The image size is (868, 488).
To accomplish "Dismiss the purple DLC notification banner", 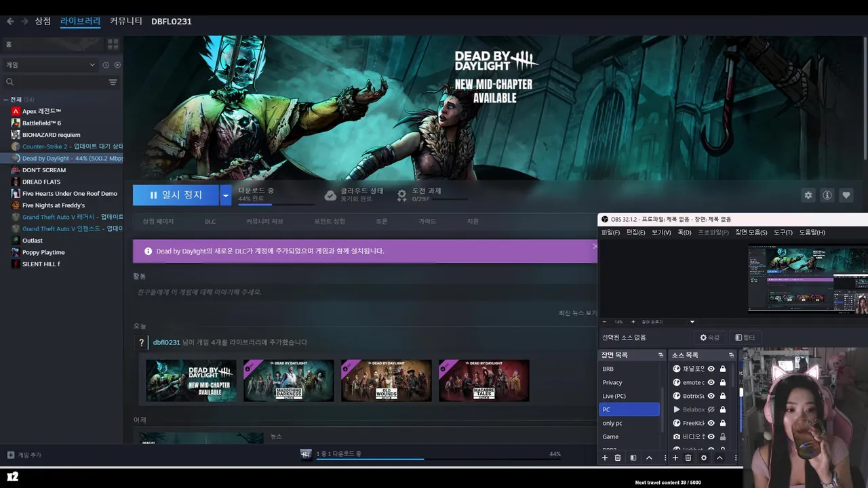I will point(595,246).
